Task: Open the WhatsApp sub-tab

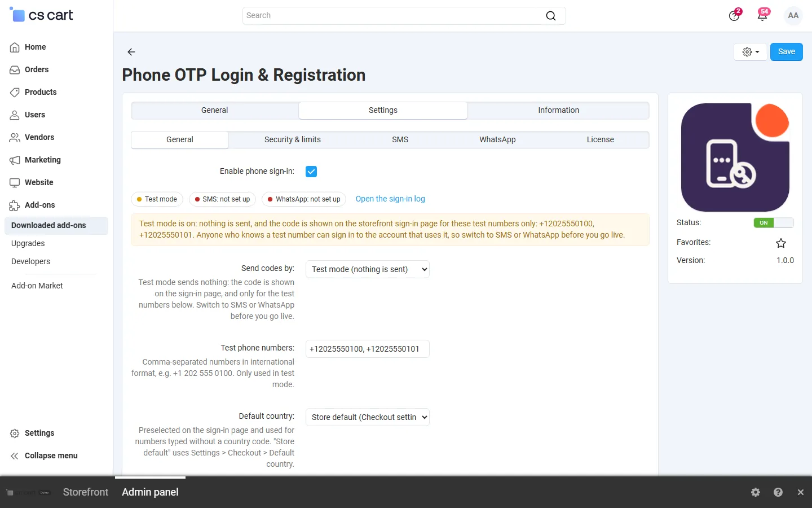Action: pos(497,140)
